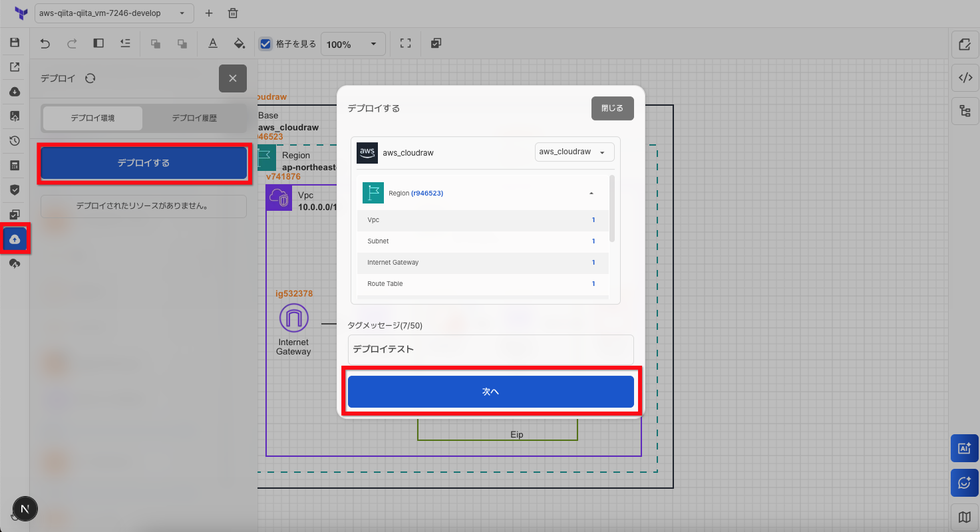This screenshot has width=980, height=532.
Task: Click the redo arrow in toolbar
Action: [72, 44]
